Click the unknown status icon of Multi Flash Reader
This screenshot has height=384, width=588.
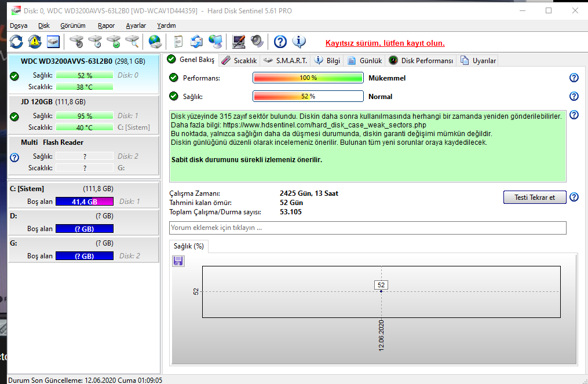(x=14, y=158)
